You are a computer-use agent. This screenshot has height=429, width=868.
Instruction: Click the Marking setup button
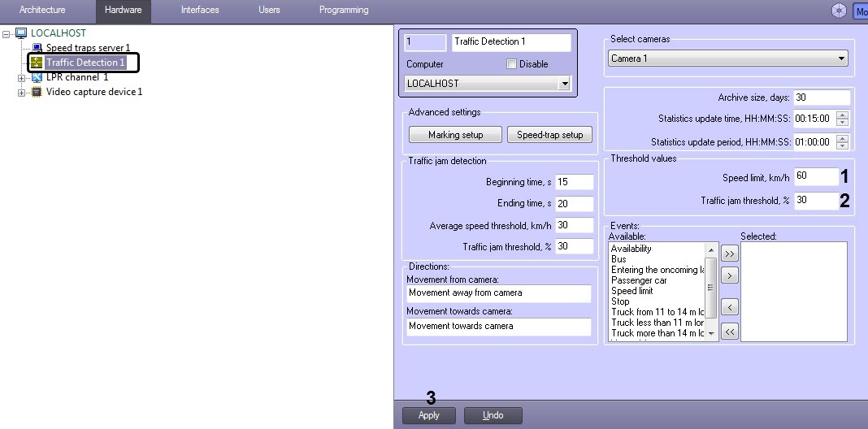(456, 135)
